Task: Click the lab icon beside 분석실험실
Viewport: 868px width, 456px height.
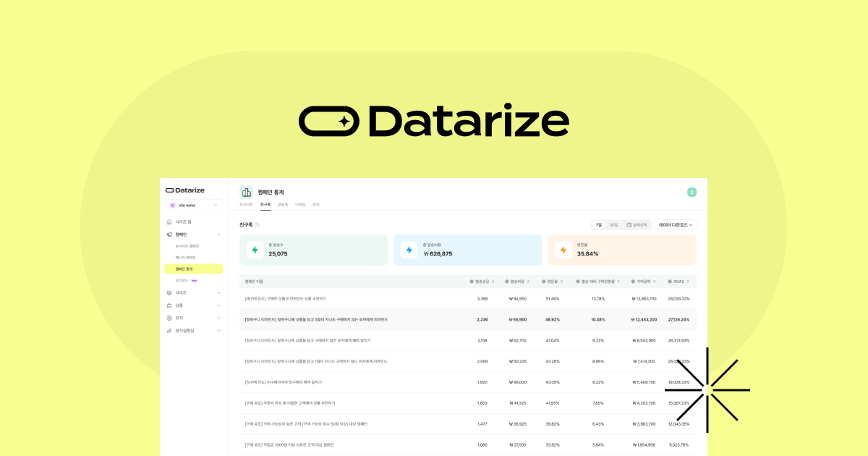Action: click(169, 331)
